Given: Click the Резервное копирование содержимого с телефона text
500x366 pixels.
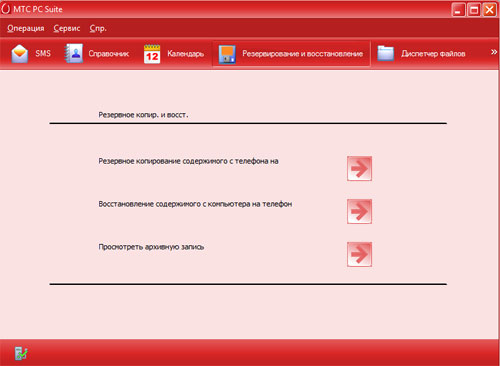Looking at the screenshot, I should coord(188,161).
